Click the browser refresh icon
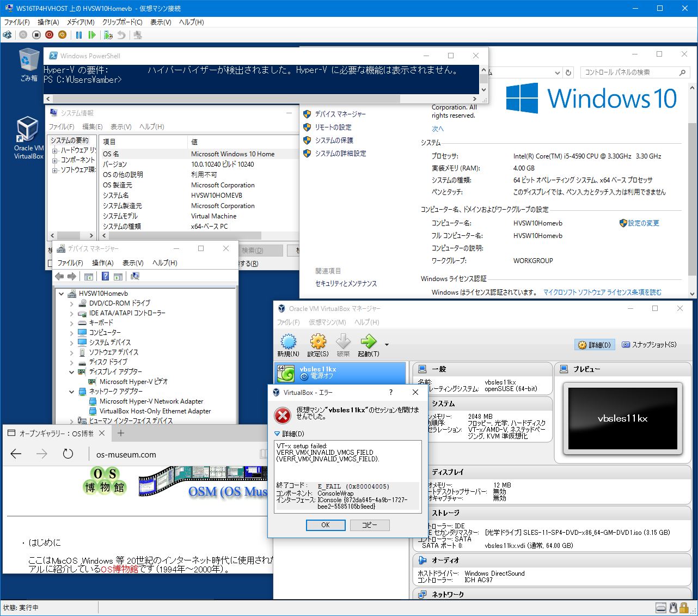 click(68, 454)
